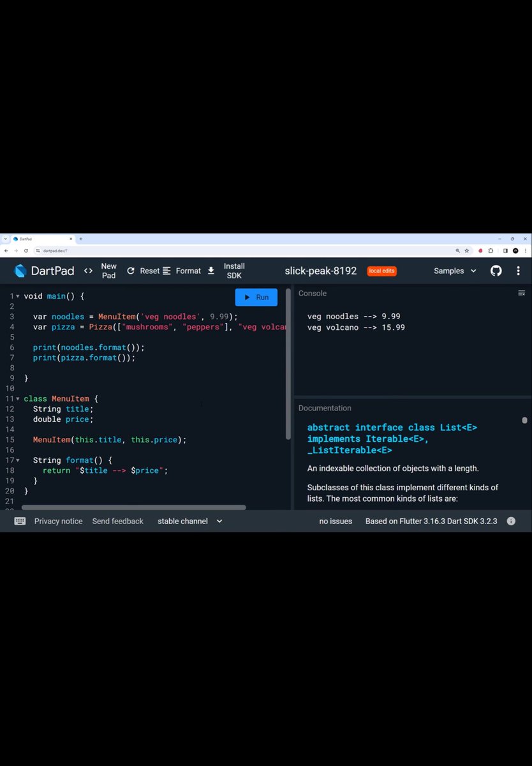The image size is (532, 766).
Task: Click the browser zoom magnifier icon
Action: pos(457,251)
